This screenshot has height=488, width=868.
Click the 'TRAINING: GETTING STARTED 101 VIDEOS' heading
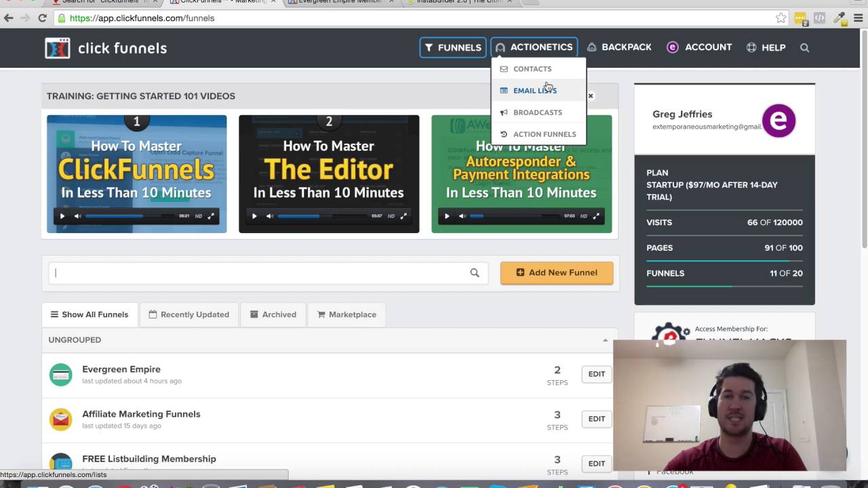[x=141, y=96]
